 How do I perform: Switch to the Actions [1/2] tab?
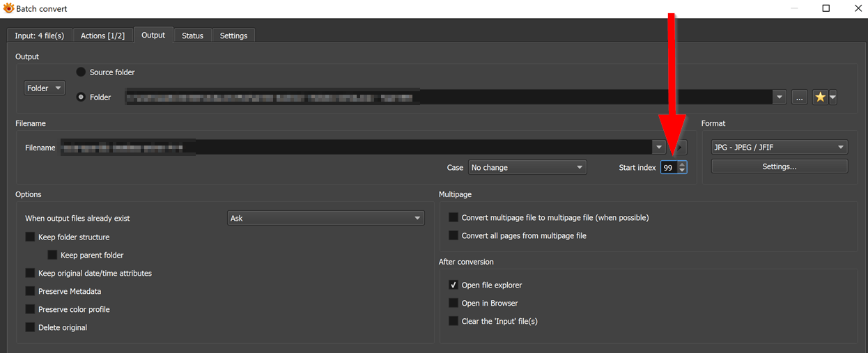[102, 36]
